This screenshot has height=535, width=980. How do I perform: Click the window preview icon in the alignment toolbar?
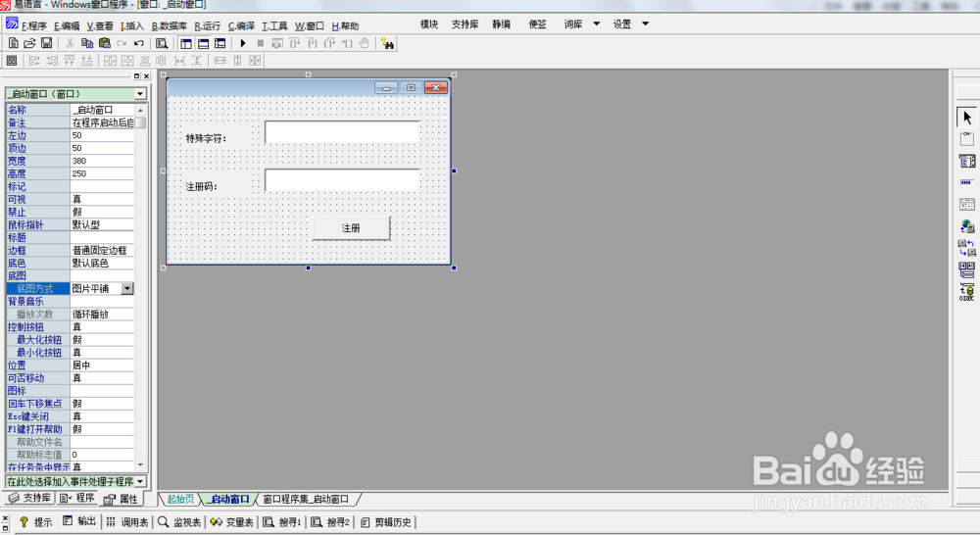pos(11,61)
